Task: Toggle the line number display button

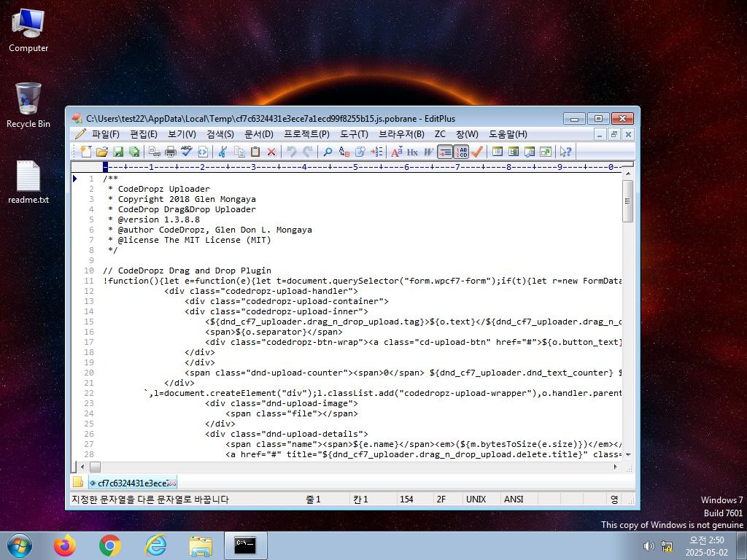Action: 461,152
